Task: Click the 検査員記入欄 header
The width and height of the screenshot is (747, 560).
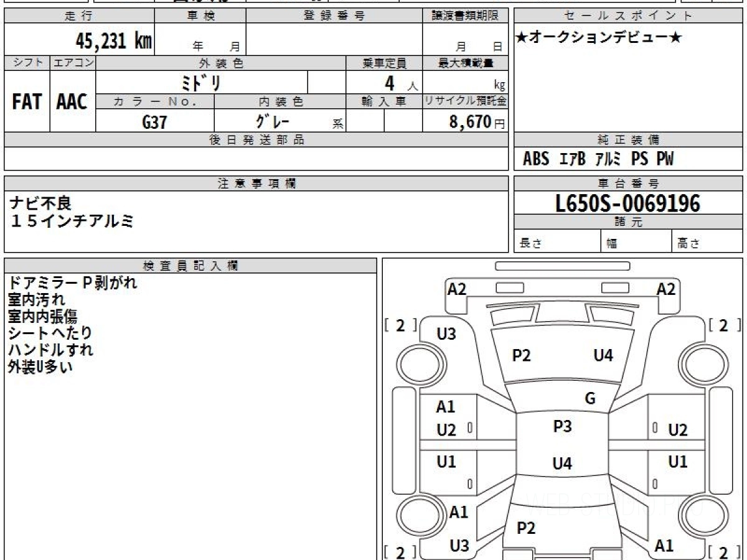Action: tap(190, 266)
